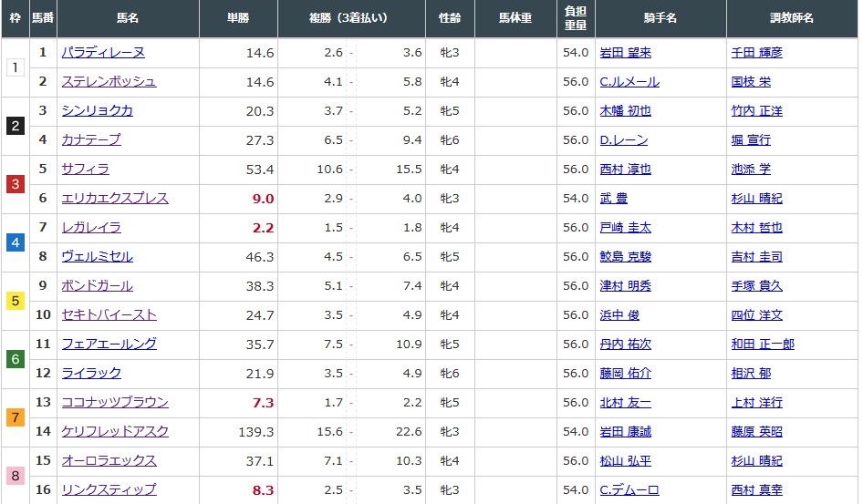This screenshot has height=504, width=863.
Task: Open jockey C.デムーロ link
Action: (x=629, y=490)
